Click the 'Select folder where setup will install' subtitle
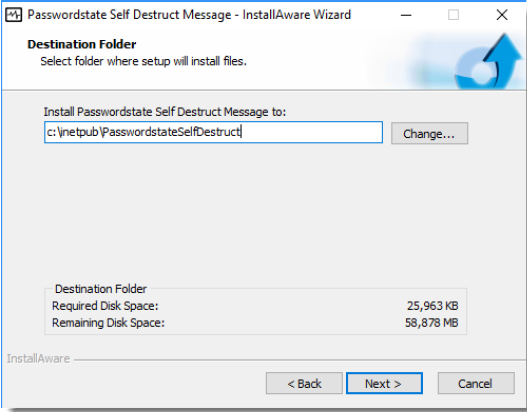This screenshot has height=412, width=527. [144, 61]
